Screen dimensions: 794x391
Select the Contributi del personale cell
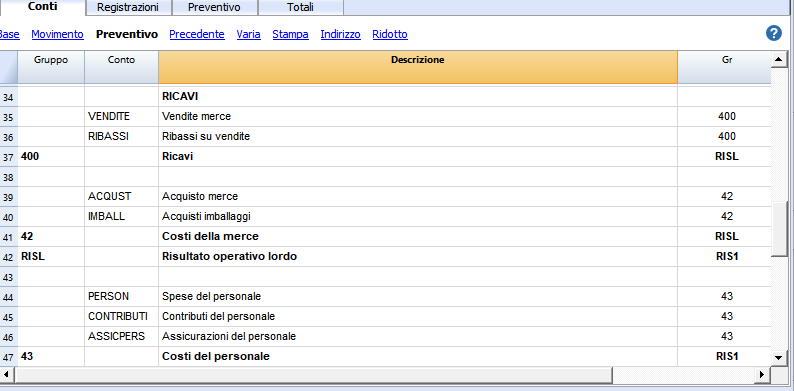(418, 317)
